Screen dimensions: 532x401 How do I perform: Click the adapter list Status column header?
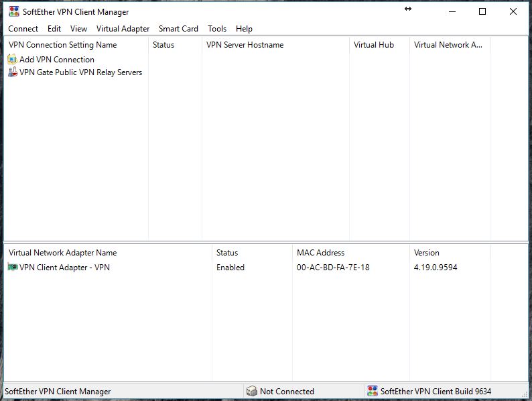coord(252,253)
